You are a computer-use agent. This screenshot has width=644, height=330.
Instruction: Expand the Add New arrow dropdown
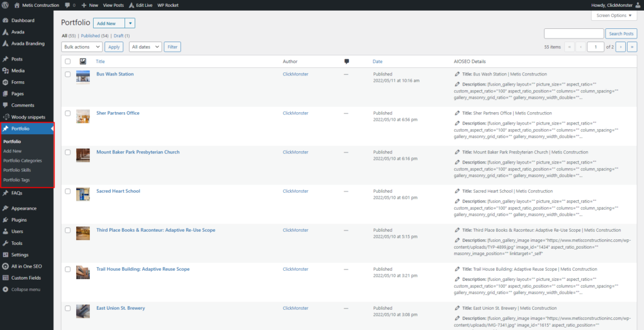coord(130,23)
